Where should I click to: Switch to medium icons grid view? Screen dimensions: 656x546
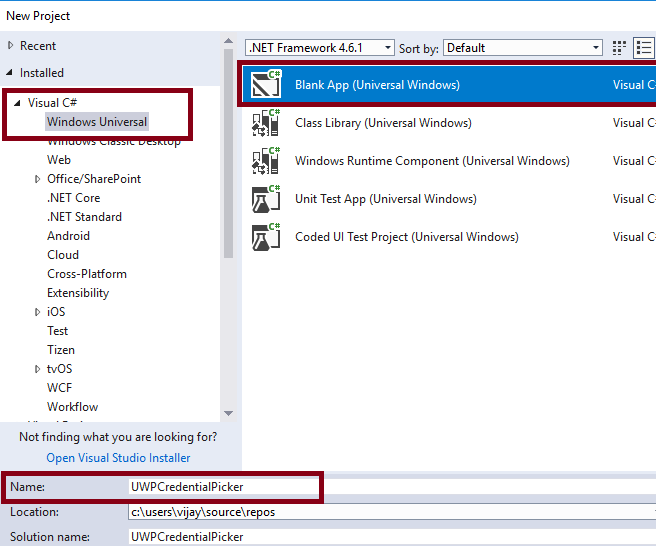coord(619,48)
